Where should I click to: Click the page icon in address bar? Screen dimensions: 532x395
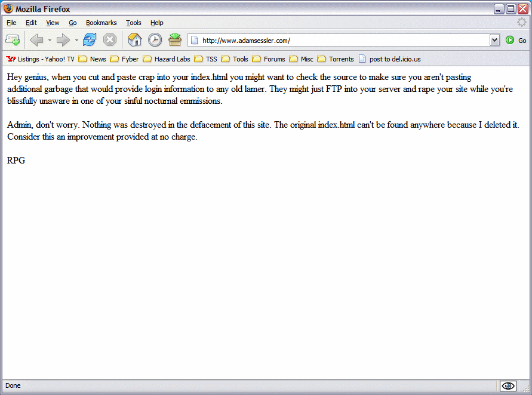(x=195, y=41)
